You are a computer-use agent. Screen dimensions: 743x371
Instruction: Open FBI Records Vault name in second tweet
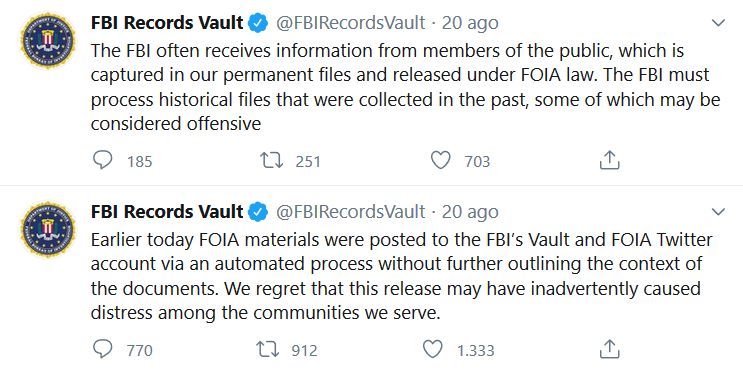click(x=167, y=212)
